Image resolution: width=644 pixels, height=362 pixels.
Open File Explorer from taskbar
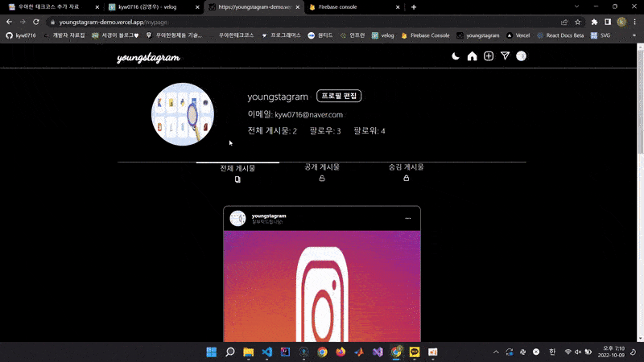[x=249, y=352]
